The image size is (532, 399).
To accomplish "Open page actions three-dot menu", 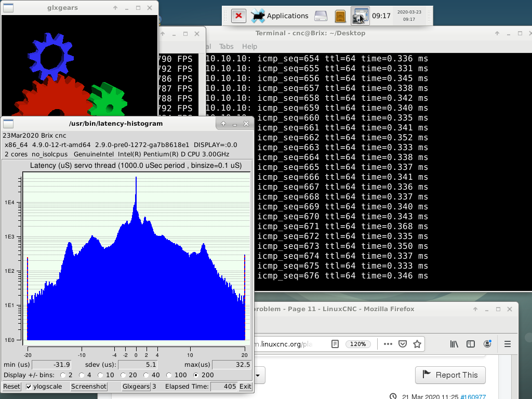I will coord(388,344).
